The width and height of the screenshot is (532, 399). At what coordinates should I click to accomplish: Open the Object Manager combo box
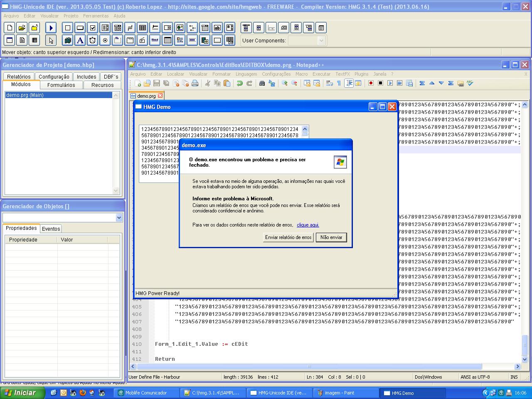pos(119,217)
